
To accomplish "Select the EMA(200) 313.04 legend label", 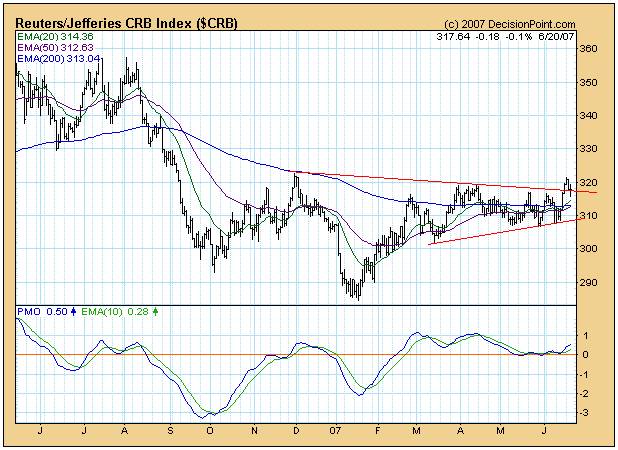I will pos(58,59).
